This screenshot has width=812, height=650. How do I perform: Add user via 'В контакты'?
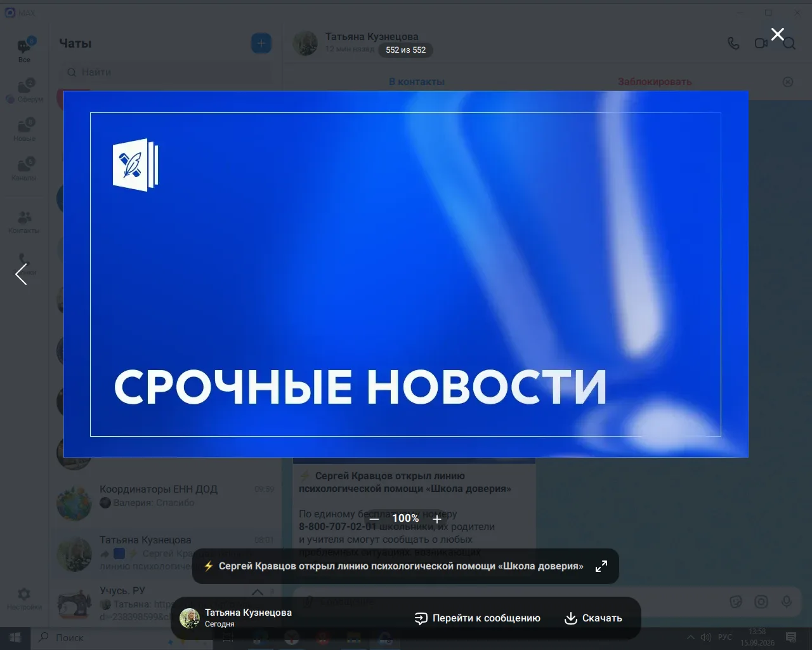click(416, 82)
